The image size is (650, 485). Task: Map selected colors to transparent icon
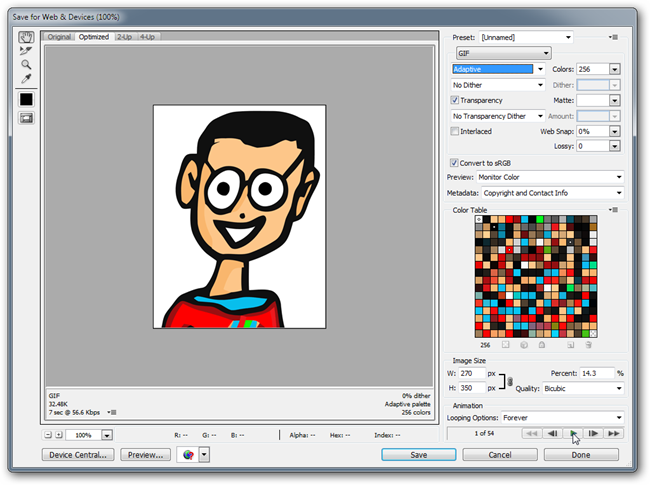pyautogui.click(x=505, y=345)
